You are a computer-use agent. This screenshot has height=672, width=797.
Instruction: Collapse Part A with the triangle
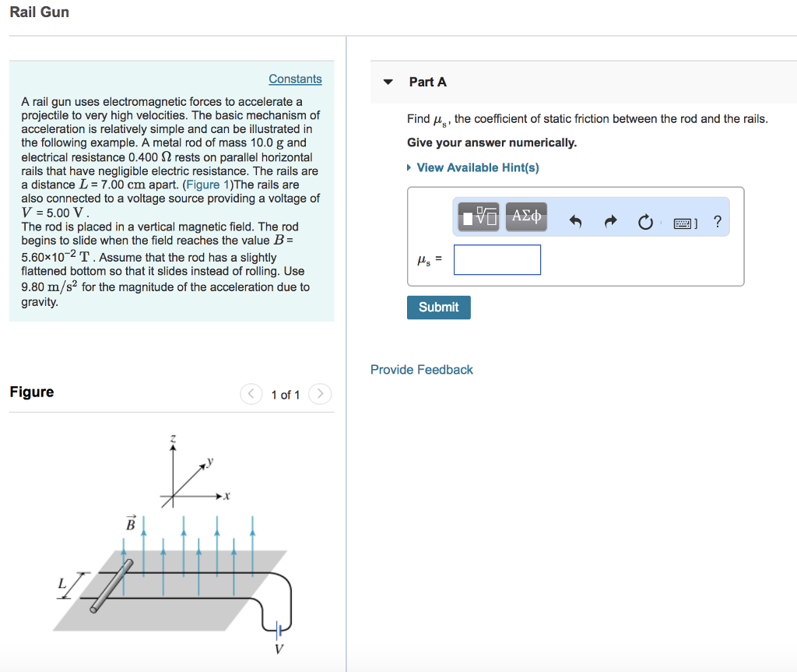click(x=388, y=83)
